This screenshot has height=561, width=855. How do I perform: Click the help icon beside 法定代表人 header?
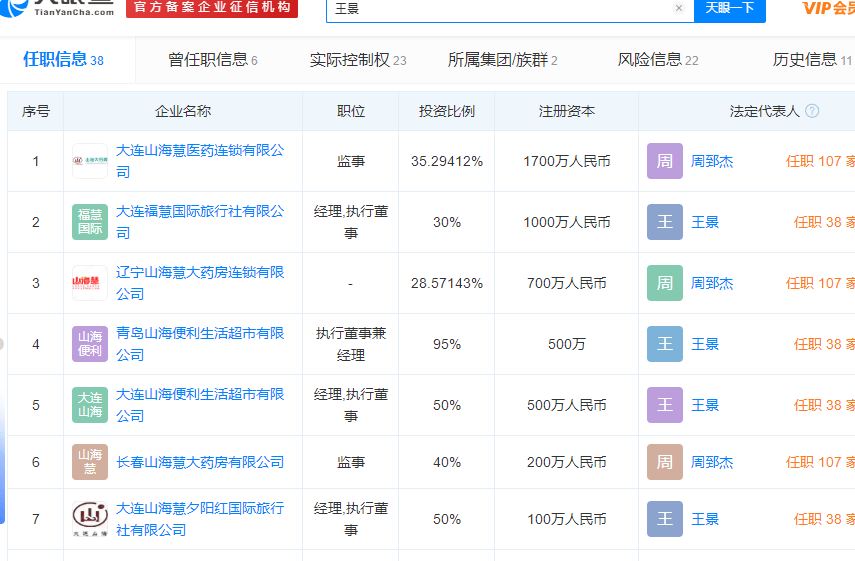click(x=812, y=111)
